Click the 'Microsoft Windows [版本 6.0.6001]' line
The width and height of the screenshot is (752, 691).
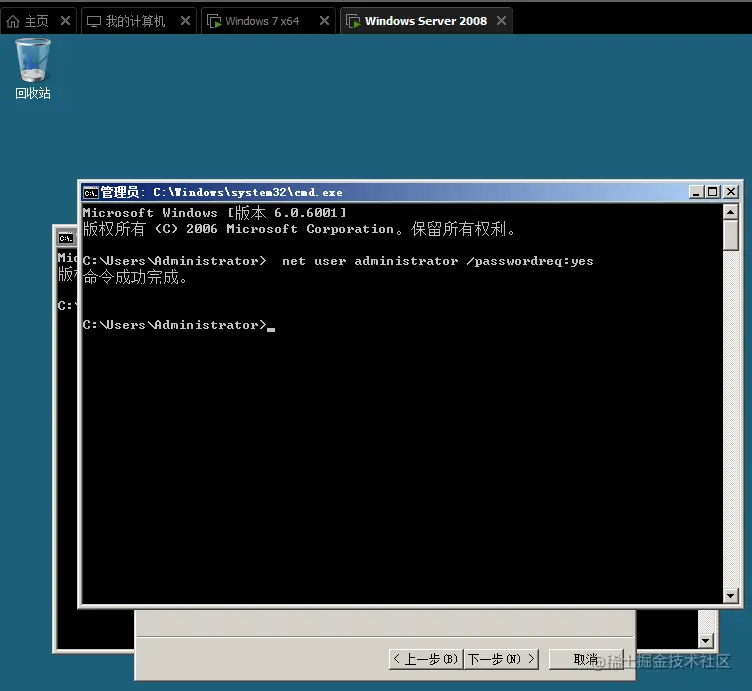coord(214,212)
